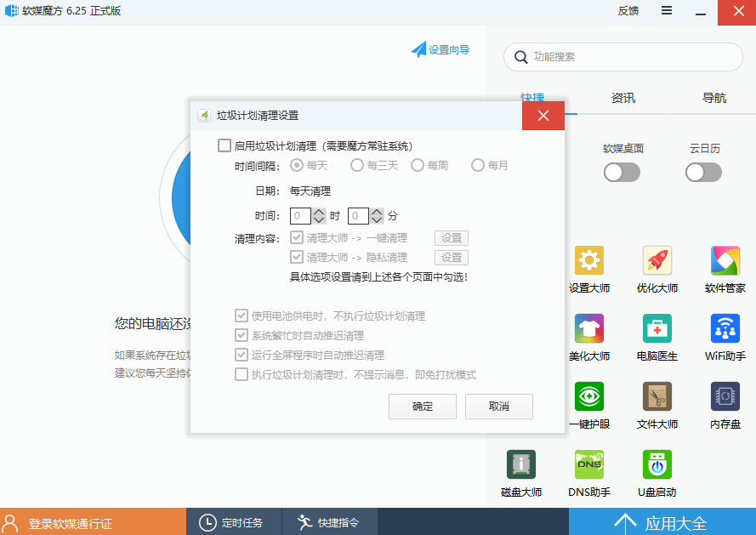This screenshot has width=756, height=535.
Task: Expand the 应用大全 panel
Action: pos(662,522)
